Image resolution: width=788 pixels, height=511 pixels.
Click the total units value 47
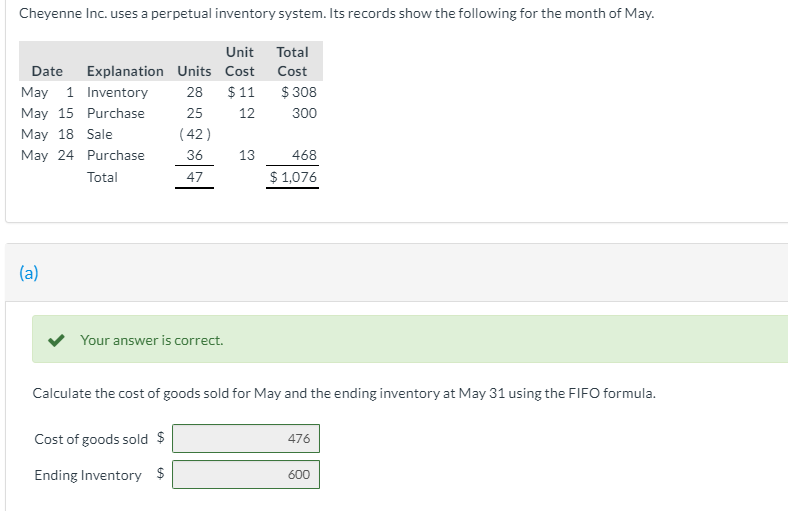point(195,177)
